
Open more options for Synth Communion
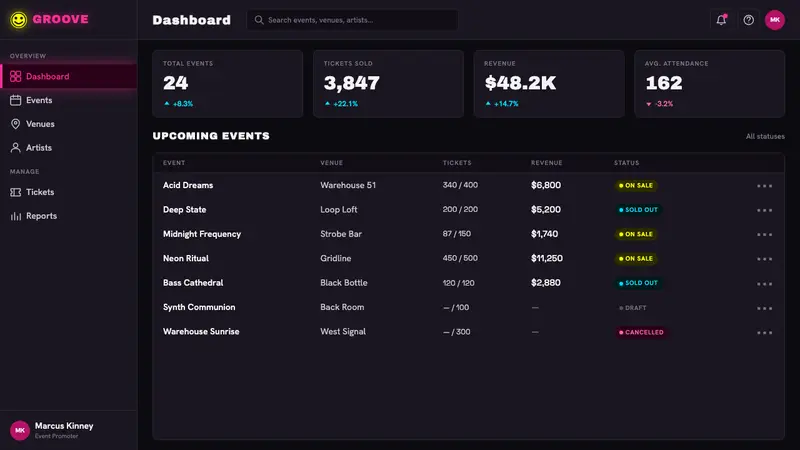(764, 308)
